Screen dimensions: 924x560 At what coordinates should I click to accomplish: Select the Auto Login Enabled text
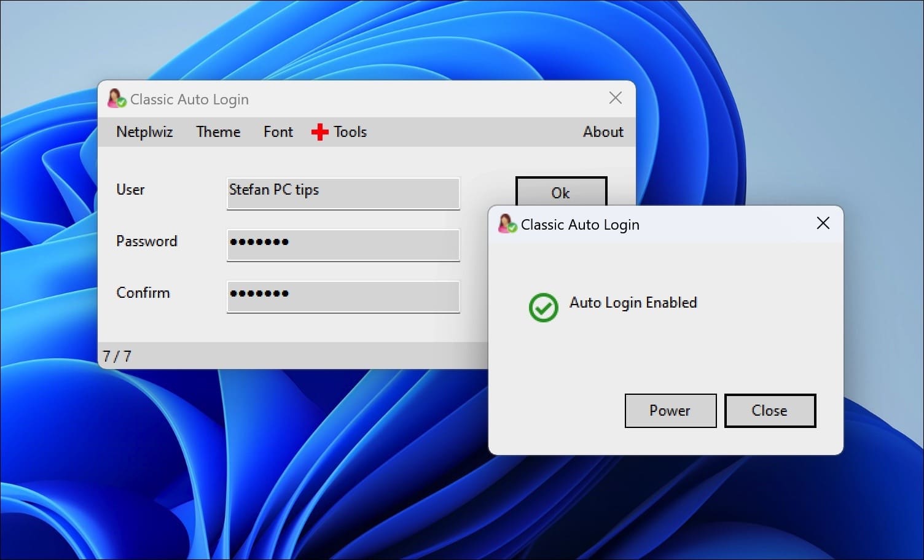633,302
